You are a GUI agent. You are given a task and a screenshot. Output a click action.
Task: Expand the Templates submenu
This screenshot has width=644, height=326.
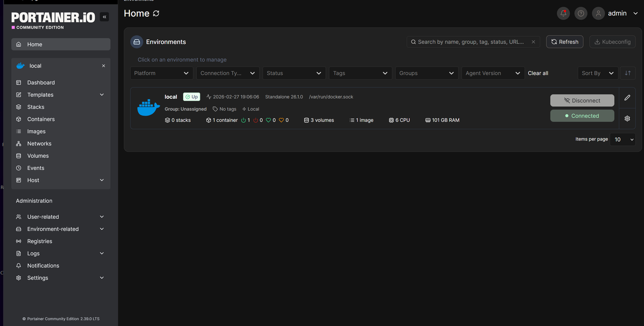pyautogui.click(x=102, y=95)
